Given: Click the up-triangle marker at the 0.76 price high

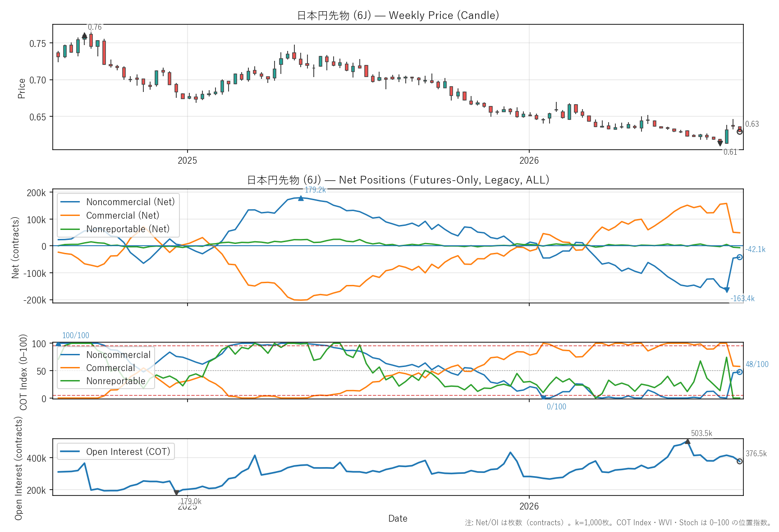Looking at the screenshot, I should tap(84, 35).
